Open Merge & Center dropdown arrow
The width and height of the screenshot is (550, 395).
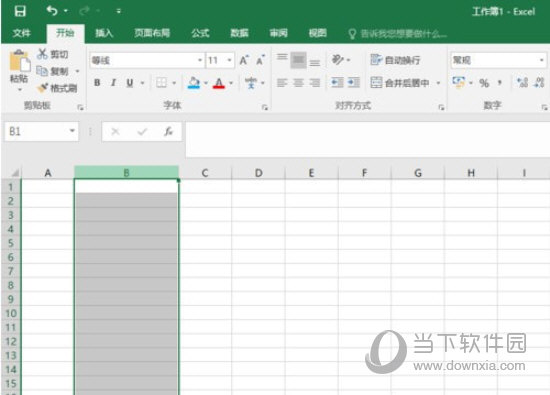[438, 83]
